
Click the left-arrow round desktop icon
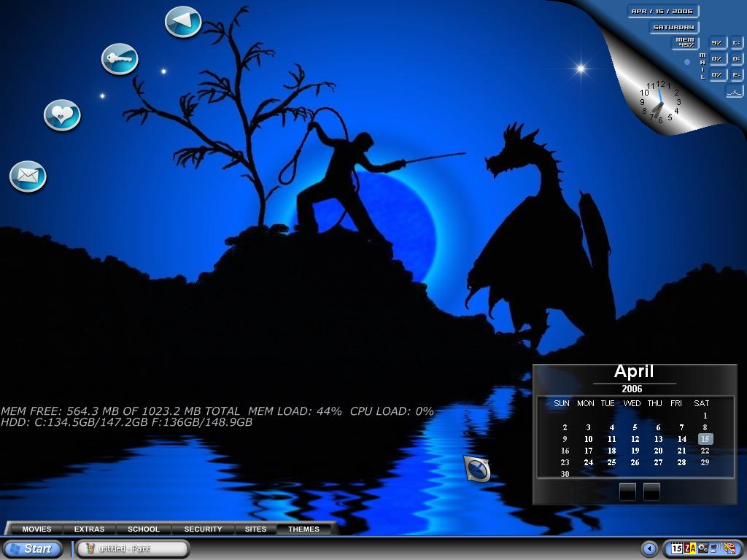coord(183,22)
